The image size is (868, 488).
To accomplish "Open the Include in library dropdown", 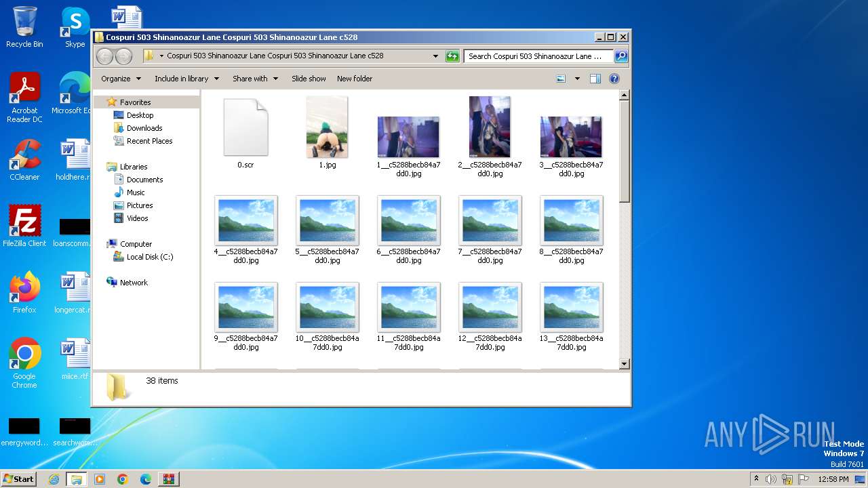I will tap(186, 79).
